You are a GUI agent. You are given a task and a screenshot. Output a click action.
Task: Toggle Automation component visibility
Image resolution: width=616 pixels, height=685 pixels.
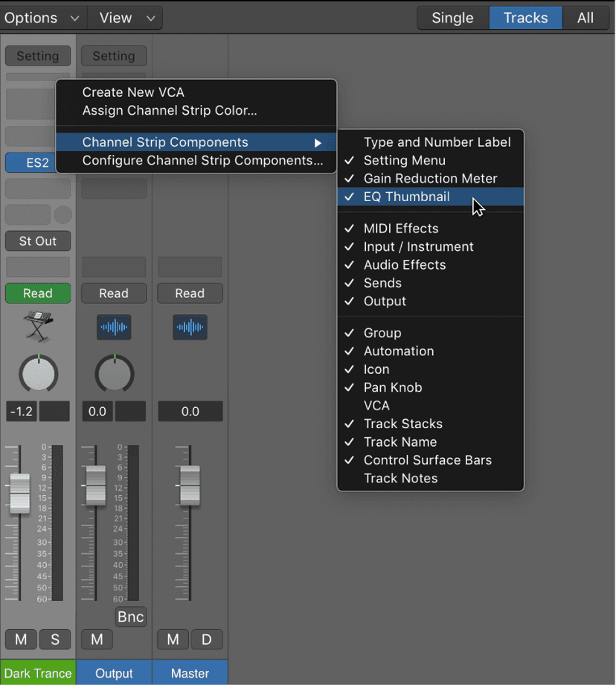(x=431, y=351)
